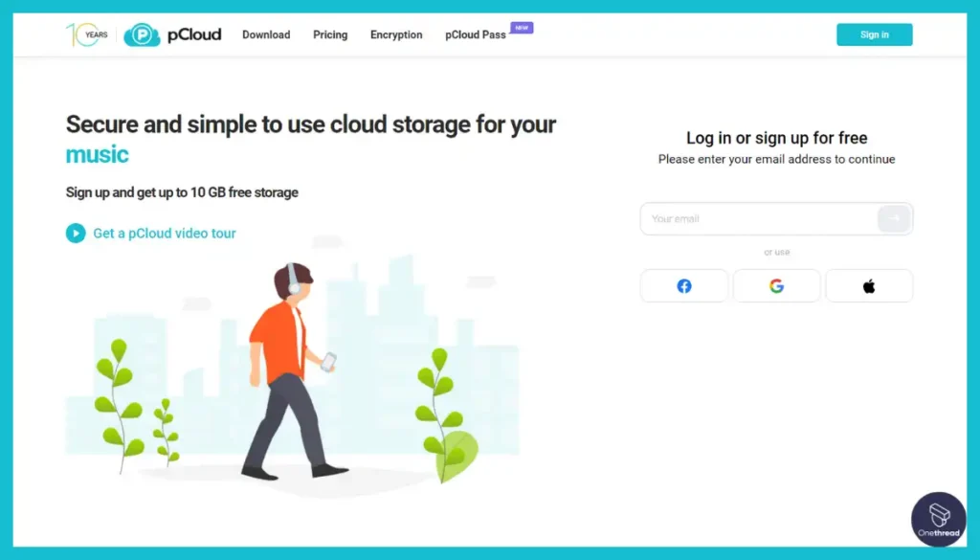Click 'Please enter your email address to continue'
Viewport: 980px width, 560px height.
pyautogui.click(x=776, y=159)
